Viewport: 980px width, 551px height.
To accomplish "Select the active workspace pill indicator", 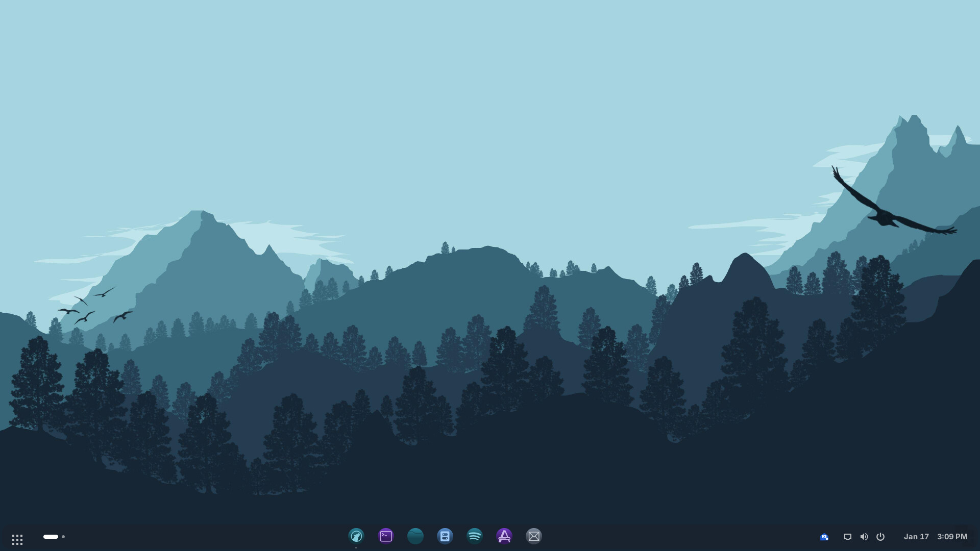I will click(x=51, y=537).
